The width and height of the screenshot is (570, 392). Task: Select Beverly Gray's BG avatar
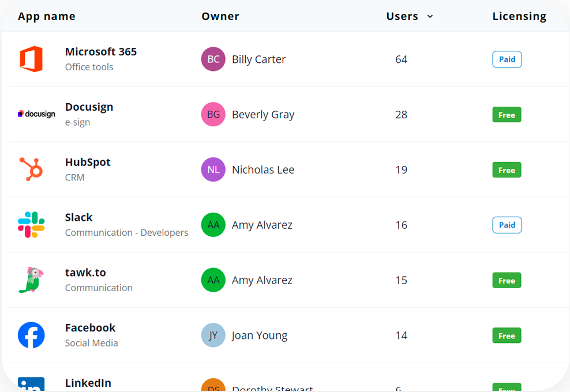click(213, 114)
